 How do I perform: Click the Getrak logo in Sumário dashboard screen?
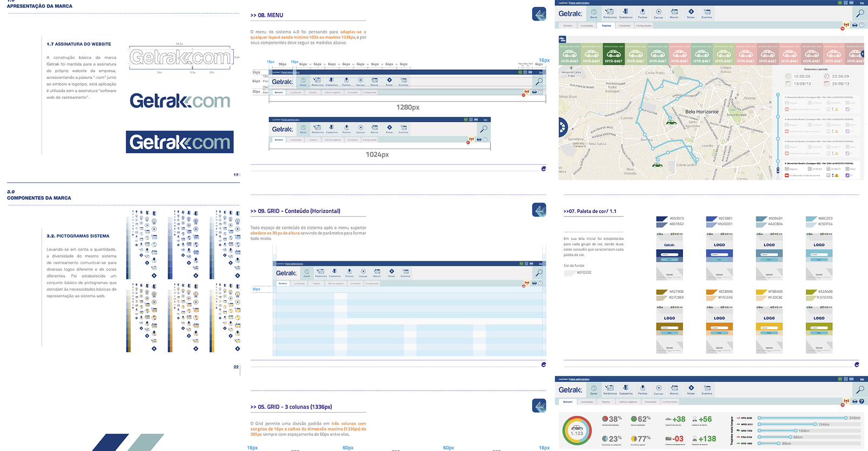[570, 390]
